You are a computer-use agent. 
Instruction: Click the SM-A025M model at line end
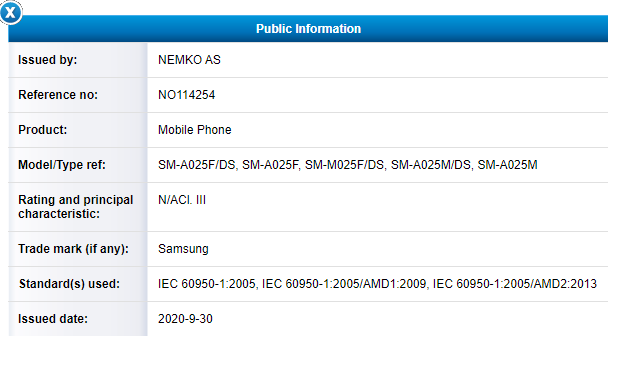(x=507, y=165)
